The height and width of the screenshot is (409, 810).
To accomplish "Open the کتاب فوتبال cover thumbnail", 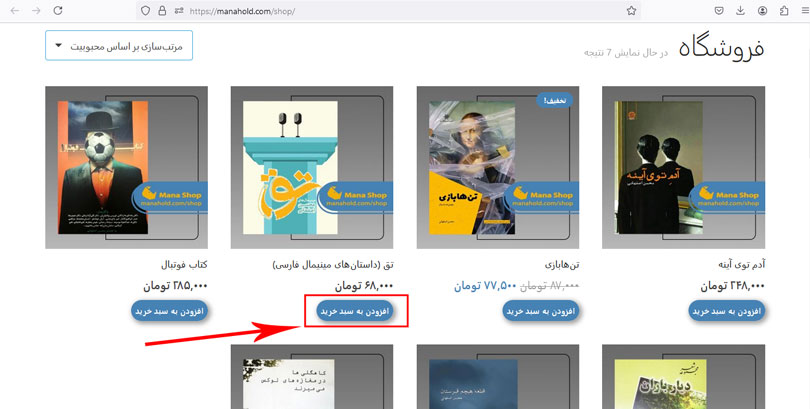I will tap(127, 167).
